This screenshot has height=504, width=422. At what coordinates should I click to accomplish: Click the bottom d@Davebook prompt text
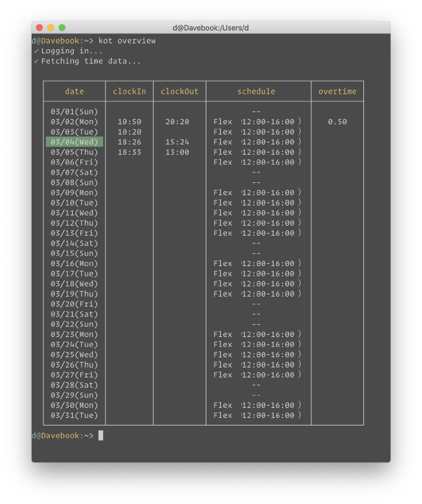tap(63, 435)
